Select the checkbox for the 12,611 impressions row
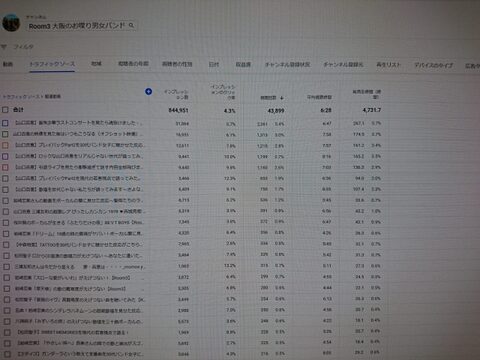The image size is (480, 360). 5,145
